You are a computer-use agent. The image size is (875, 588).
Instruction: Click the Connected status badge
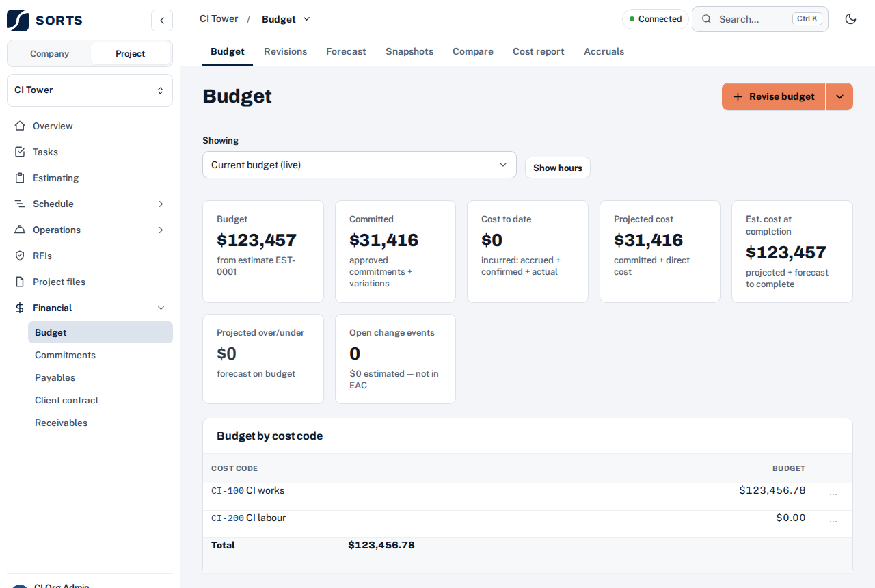click(655, 19)
